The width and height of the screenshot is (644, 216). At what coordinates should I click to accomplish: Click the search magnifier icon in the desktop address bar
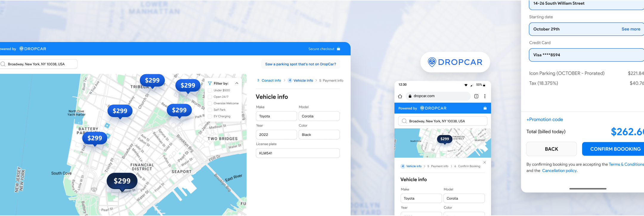coord(3,64)
